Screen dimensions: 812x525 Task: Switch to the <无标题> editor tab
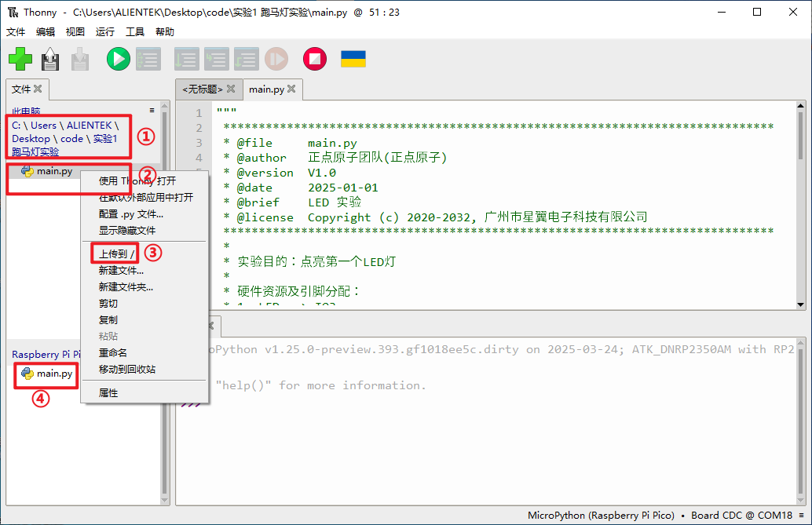[x=203, y=89]
